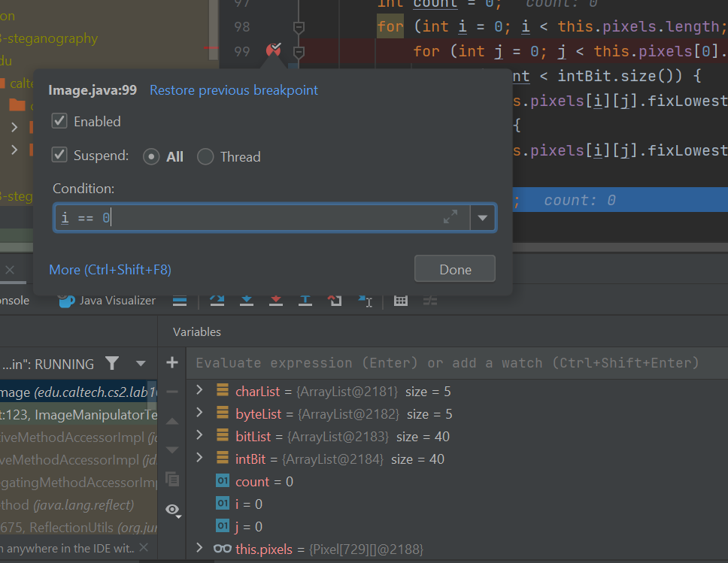
Task: Expand the lower collapsed project tree node
Action: point(14,150)
